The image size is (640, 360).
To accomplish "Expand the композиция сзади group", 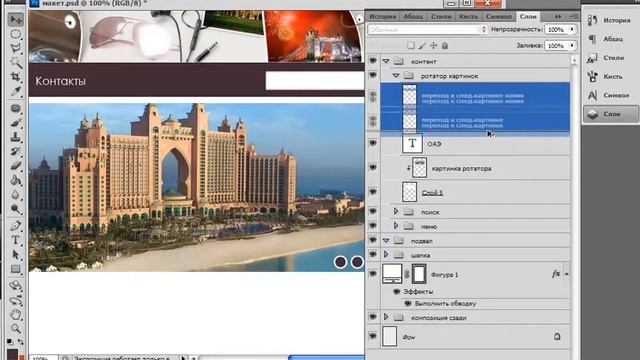I will tap(386, 317).
